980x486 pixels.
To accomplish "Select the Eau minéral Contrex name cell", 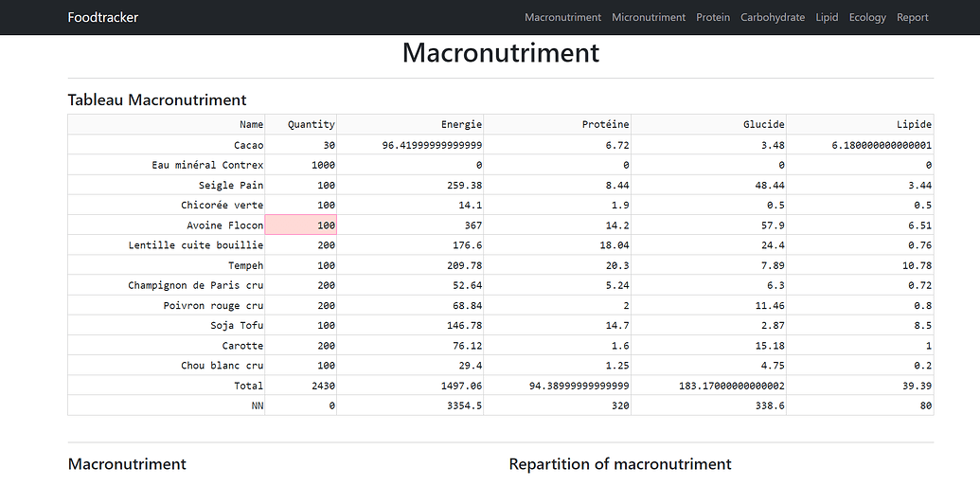I will click(x=167, y=165).
